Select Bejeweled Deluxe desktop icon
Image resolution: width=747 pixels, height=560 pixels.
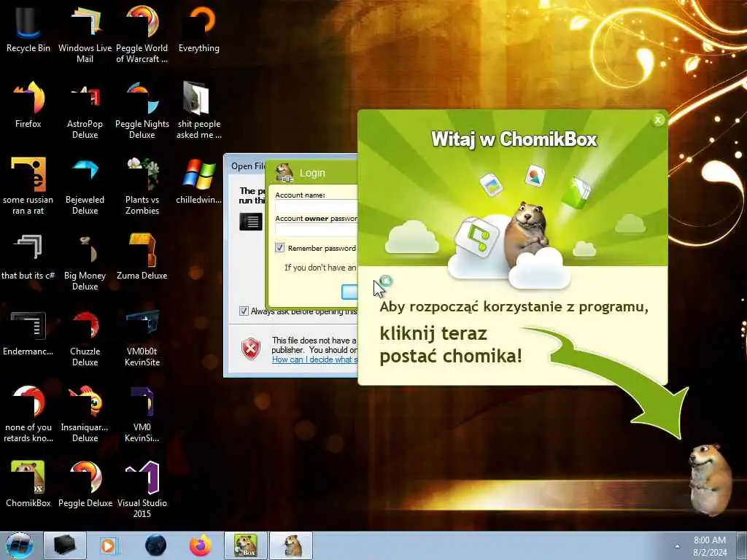(85, 186)
